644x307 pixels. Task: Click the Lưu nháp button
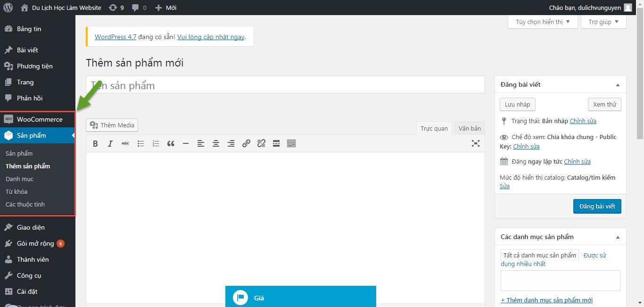pyautogui.click(x=517, y=104)
